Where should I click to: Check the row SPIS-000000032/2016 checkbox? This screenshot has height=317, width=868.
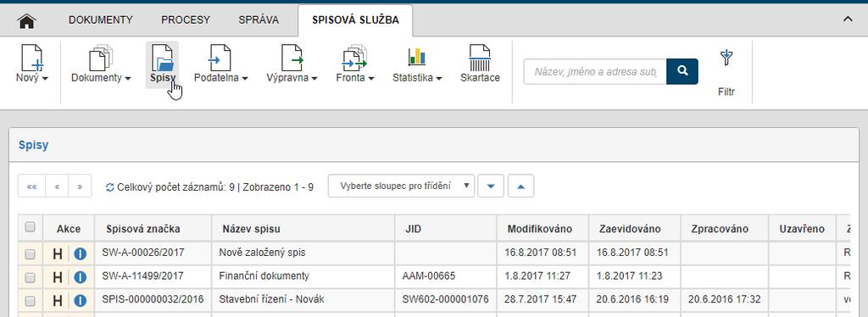pos(30,300)
